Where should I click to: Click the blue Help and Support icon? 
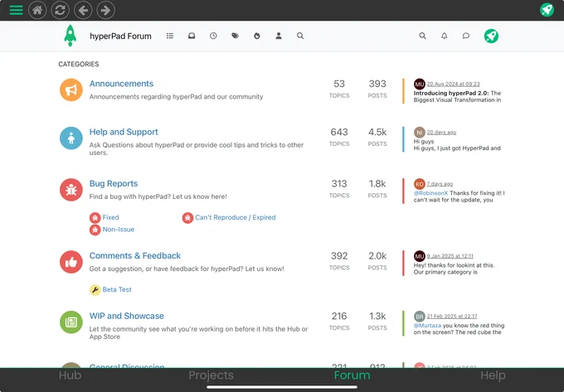71,138
